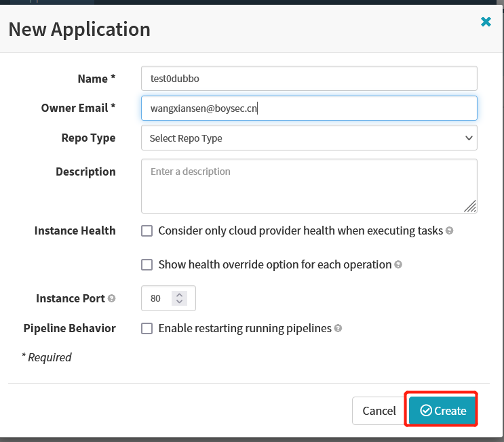Viewport: 504px width, 442px height.
Task: Open help icon beside health override option
Action: [398, 264]
